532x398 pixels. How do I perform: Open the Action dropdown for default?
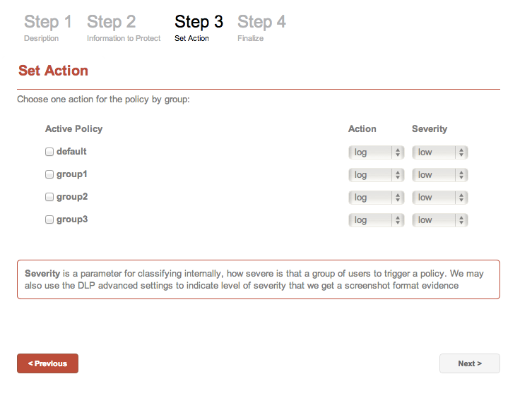pos(377,152)
